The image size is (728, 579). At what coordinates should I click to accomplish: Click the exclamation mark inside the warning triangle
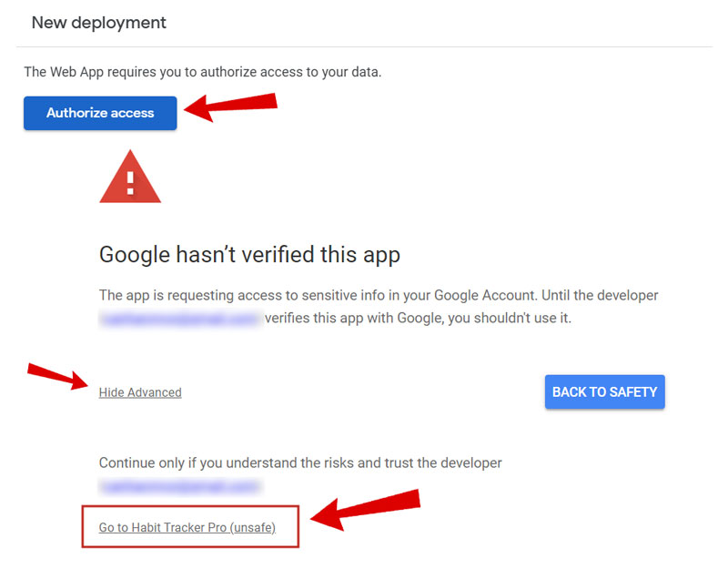pos(130,182)
